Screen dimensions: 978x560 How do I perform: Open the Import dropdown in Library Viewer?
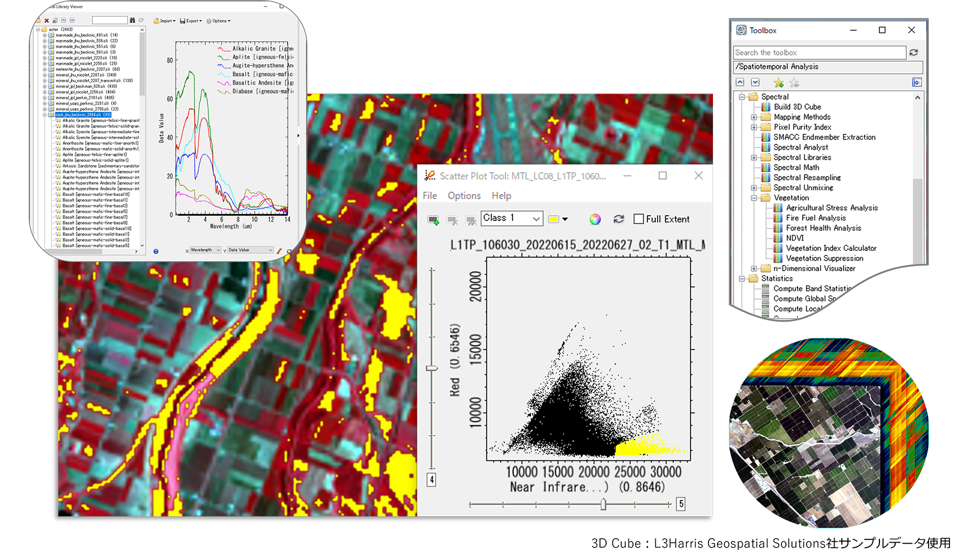pyautogui.click(x=165, y=21)
